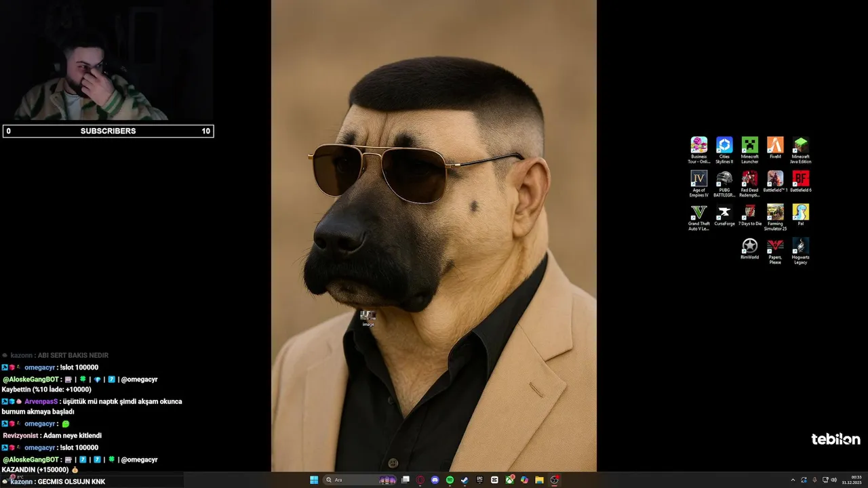Select the Battlefield 1 desktop icon

[775, 182]
